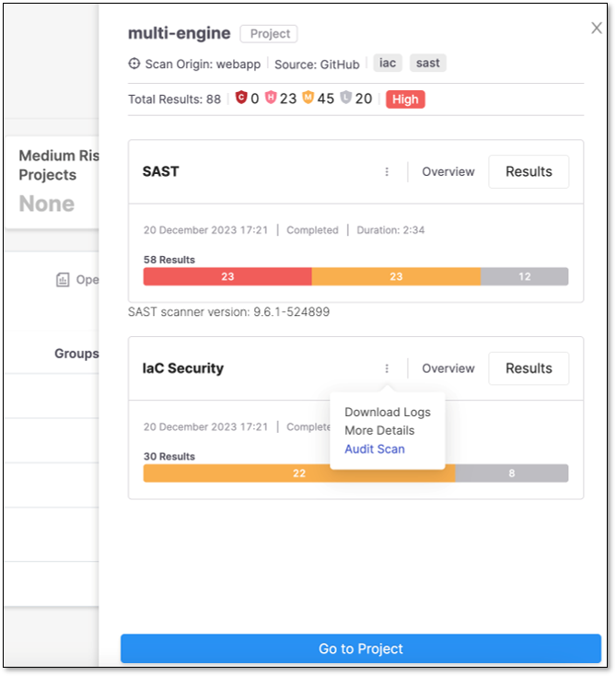Choose More Details in the popup menu
616x676 pixels.
pos(379,430)
